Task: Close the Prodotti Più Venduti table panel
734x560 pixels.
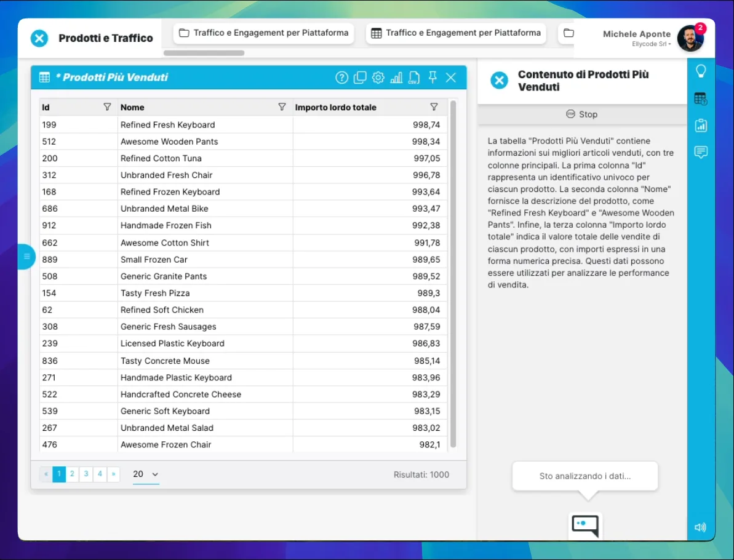Action: click(451, 78)
